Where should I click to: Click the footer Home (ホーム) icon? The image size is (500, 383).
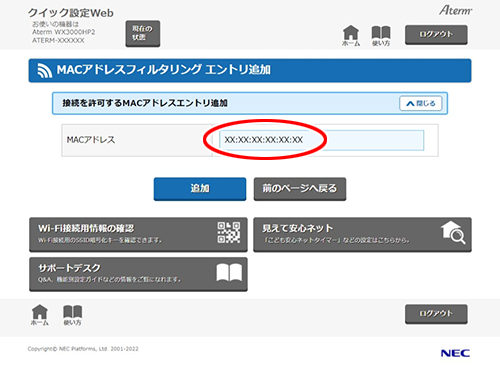[40, 315]
